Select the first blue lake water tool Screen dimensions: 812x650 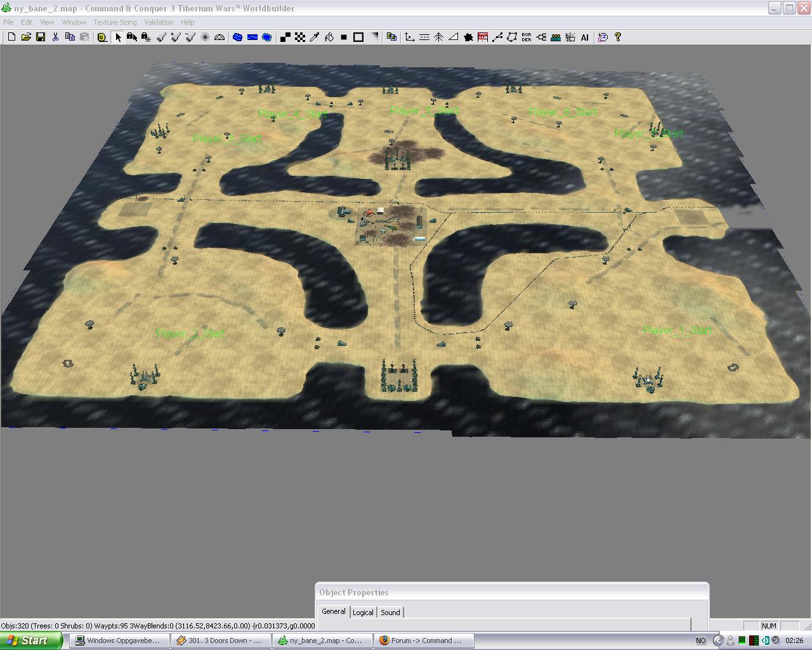[x=237, y=37]
